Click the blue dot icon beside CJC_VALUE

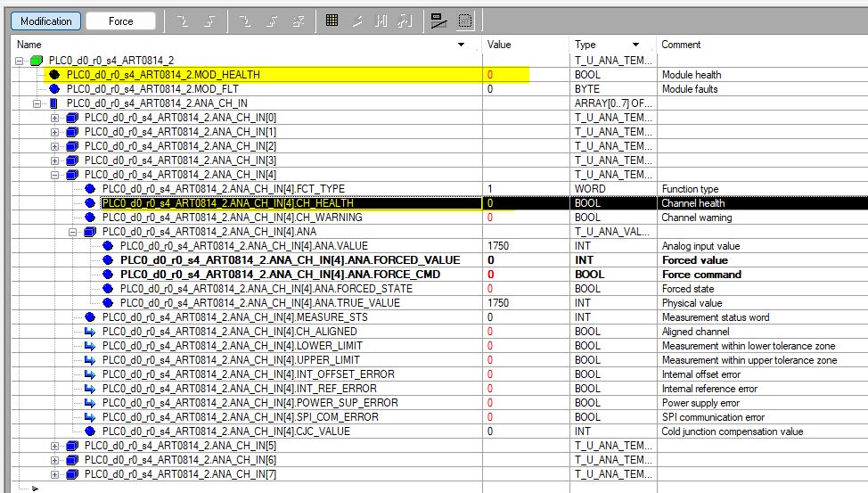[x=90, y=431]
